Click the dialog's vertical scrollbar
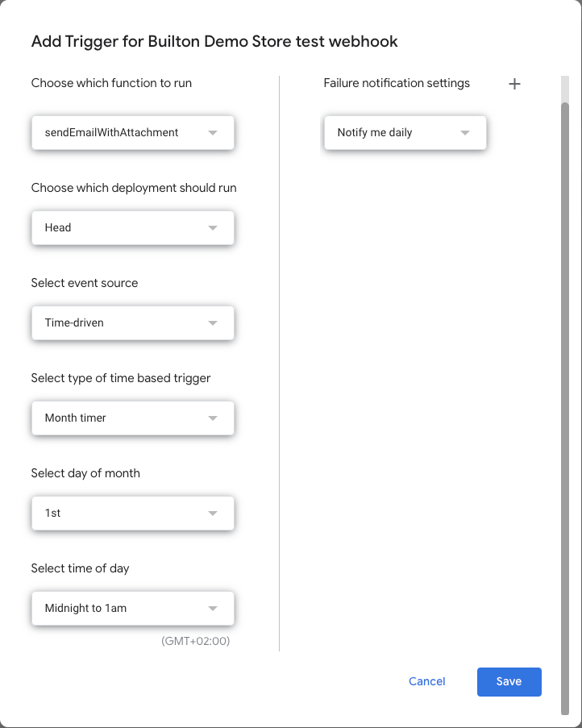582x728 pixels. click(x=565, y=409)
